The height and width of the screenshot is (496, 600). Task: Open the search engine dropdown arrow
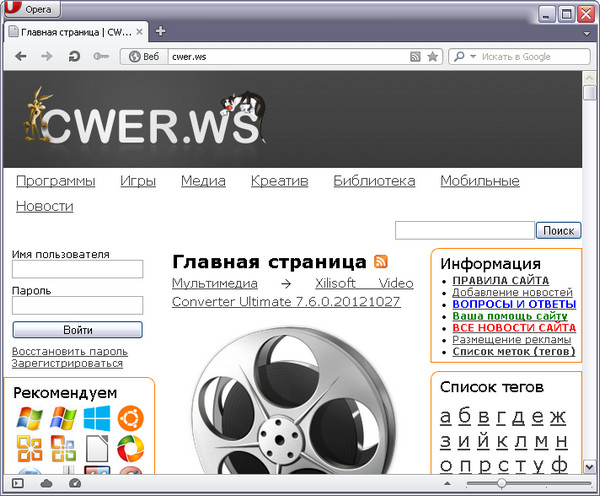pyautogui.click(x=473, y=56)
